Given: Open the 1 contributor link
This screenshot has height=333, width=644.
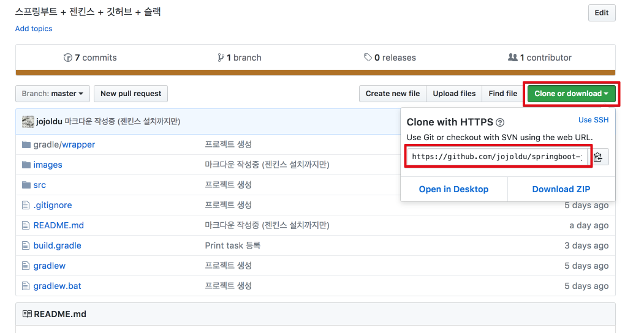Looking at the screenshot, I should [540, 58].
